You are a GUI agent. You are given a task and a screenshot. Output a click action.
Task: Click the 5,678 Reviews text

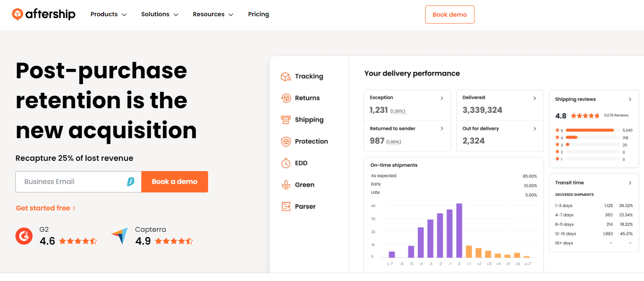[616, 115]
